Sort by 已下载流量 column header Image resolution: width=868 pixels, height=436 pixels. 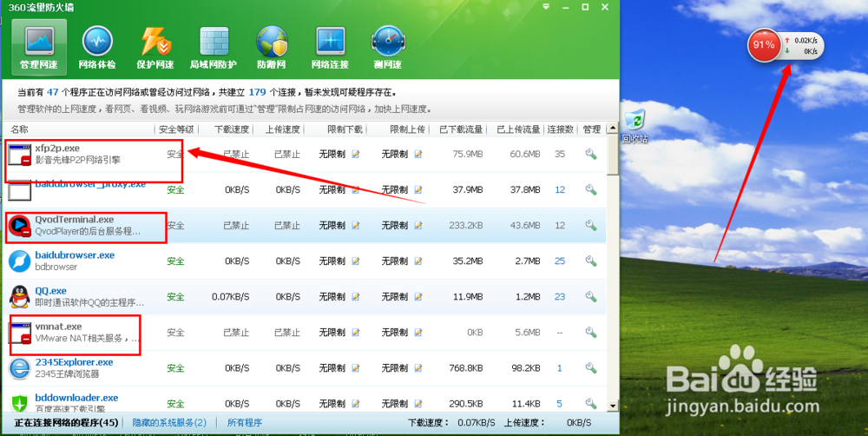tap(461, 129)
